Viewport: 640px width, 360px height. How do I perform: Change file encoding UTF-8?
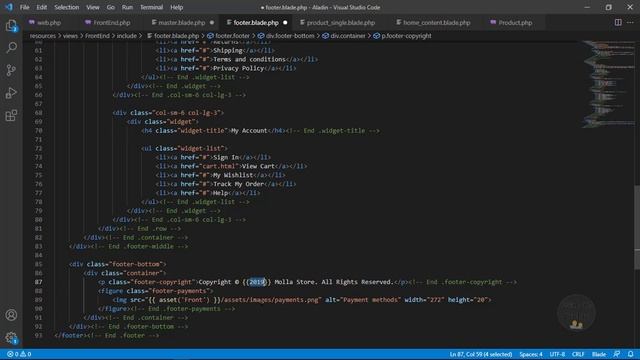[557, 354]
